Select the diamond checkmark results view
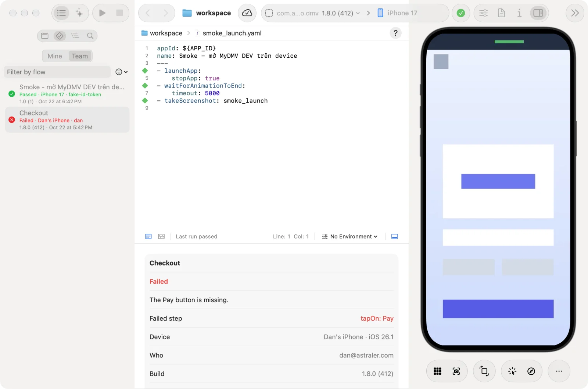The width and height of the screenshot is (588, 389). pos(60,36)
